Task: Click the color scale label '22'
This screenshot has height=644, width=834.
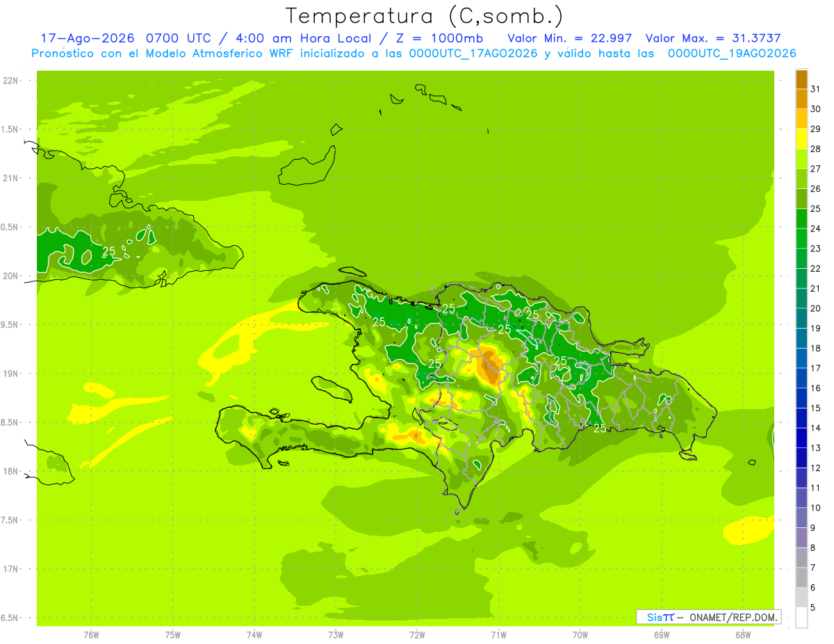Action: click(x=815, y=269)
